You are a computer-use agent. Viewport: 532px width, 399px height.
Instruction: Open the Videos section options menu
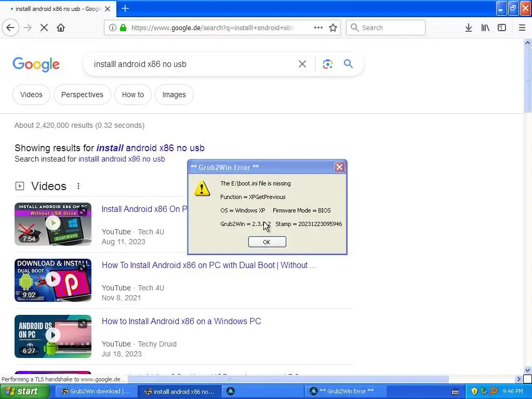(x=78, y=186)
